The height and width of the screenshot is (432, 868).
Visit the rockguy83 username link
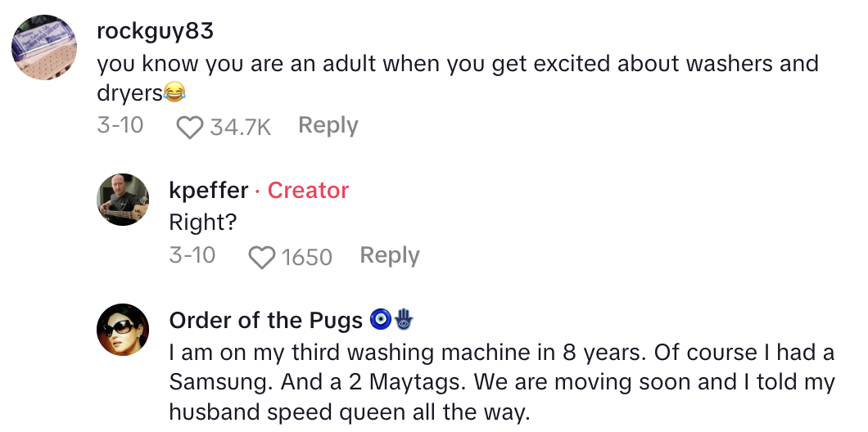[155, 31]
